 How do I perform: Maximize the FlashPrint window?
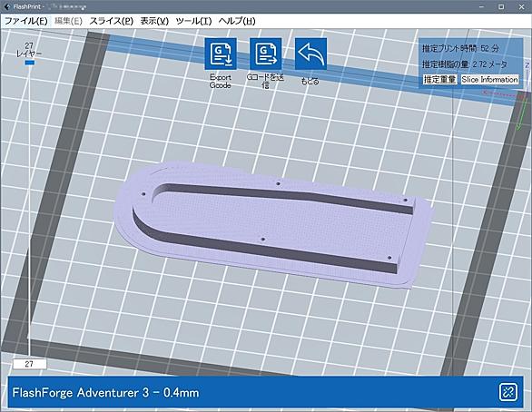[x=501, y=6]
